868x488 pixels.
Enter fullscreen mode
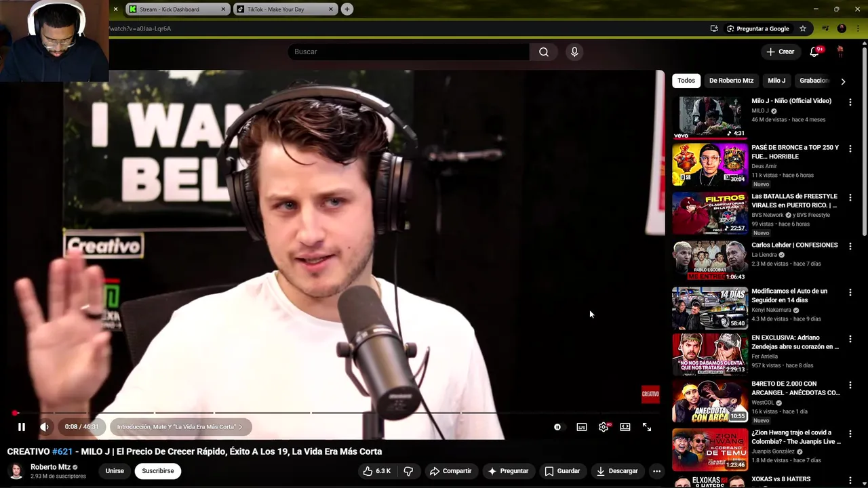pyautogui.click(x=647, y=427)
